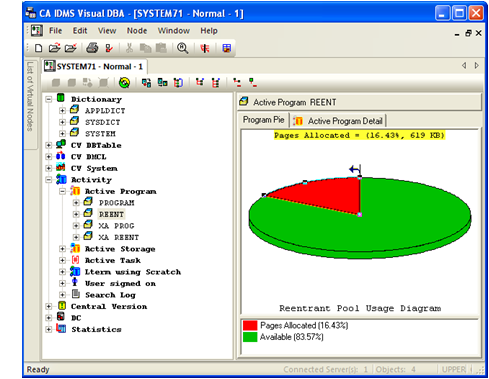Switch to the Program Pie tab
Screen dimensions: 489x379
(x=263, y=120)
